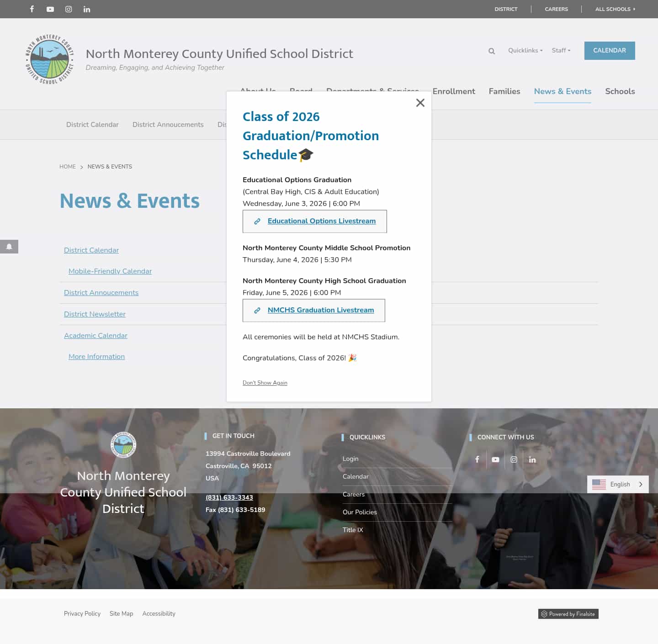The height and width of the screenshot is (644, 658).
Task: Open District Annoucements link in page list
Action: coord(101,293)
